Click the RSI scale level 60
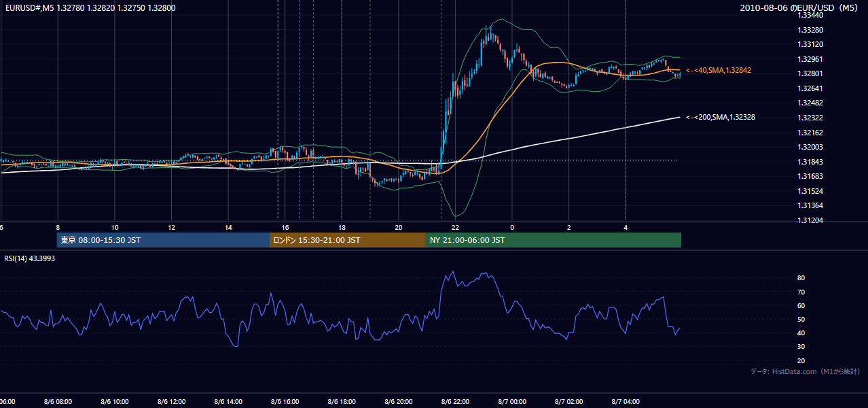Image resolution: width=868 pixels, height=408 pixels. point(801,305)
